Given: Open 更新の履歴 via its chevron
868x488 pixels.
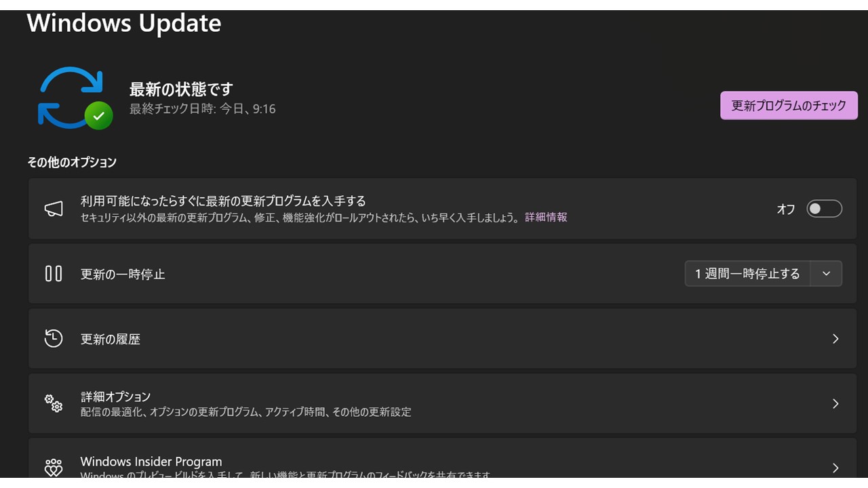Looking at the screenshot, I should click(x=835, y=338).
